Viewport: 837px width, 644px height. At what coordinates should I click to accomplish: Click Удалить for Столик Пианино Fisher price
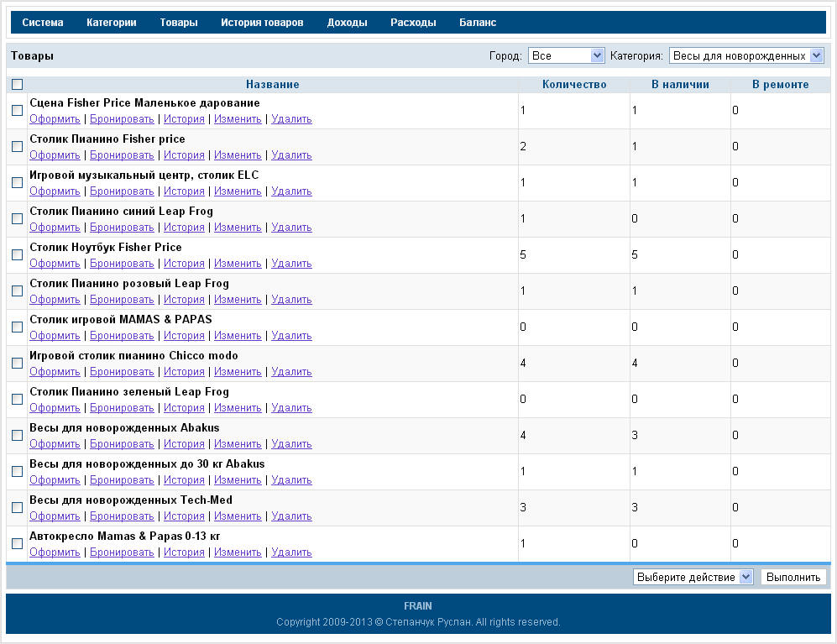point(291,155)
